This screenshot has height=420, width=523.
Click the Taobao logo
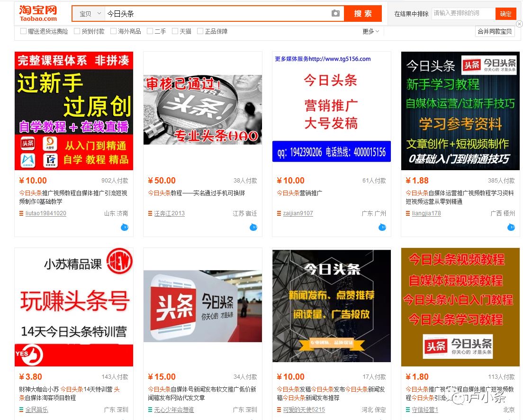pyautogui.click(x=38, y=13)
